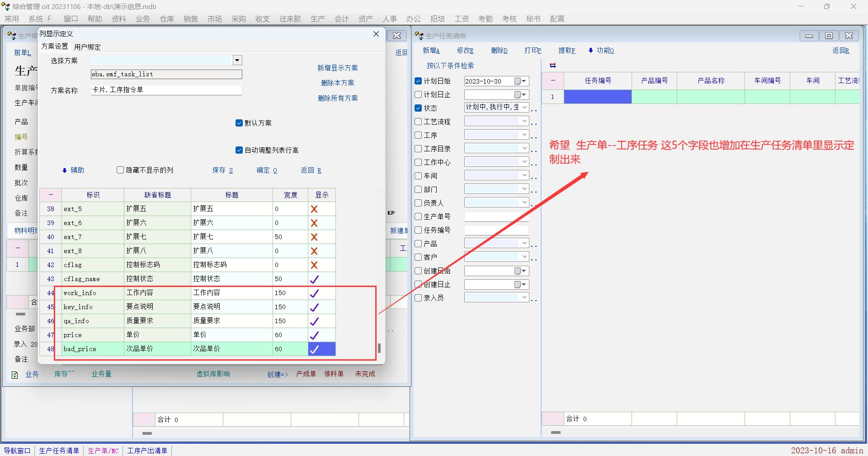Click the display checkmark for work_info row
Image resolution: width=868 pixels, height=456 pixels.
click(x=314, y=293)
